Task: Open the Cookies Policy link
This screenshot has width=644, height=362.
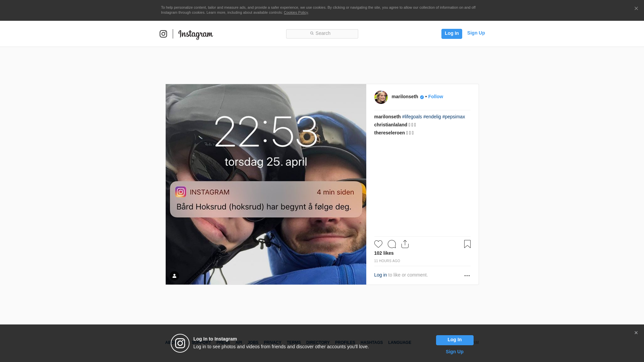Action: [296, 12]
